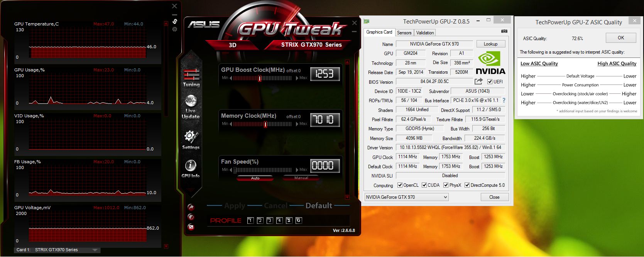Image resolution: width=644 pixels, height=257 pixels.
Task: Click GPU Boost Clock Max arrow
Action: click(297, 78)
